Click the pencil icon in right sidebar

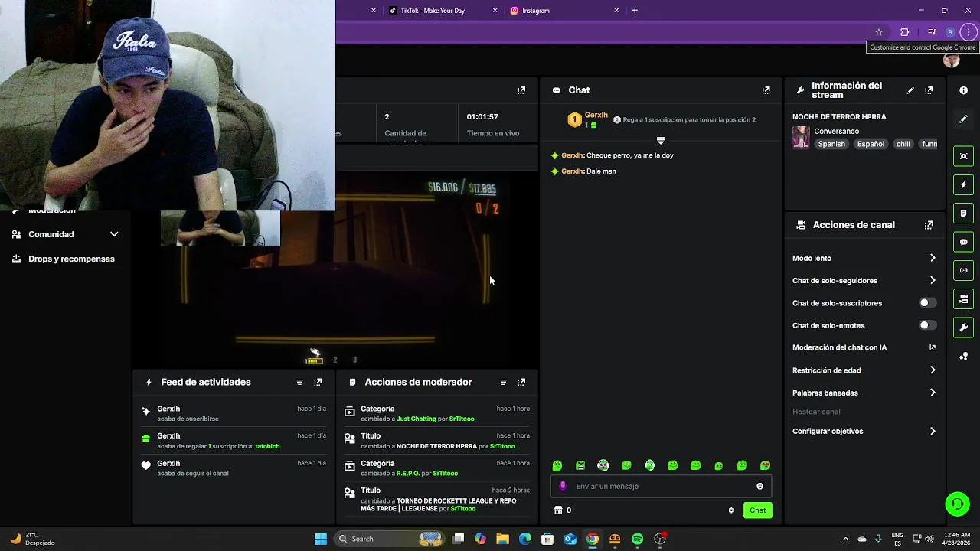tap(963, 119)
